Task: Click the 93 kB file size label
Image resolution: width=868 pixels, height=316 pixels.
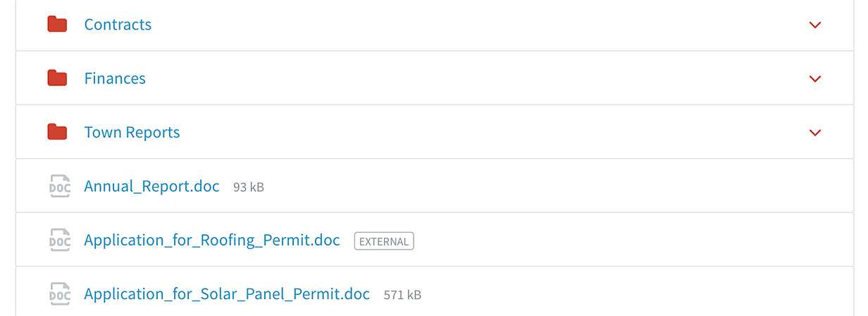Action: pos(249,188)
